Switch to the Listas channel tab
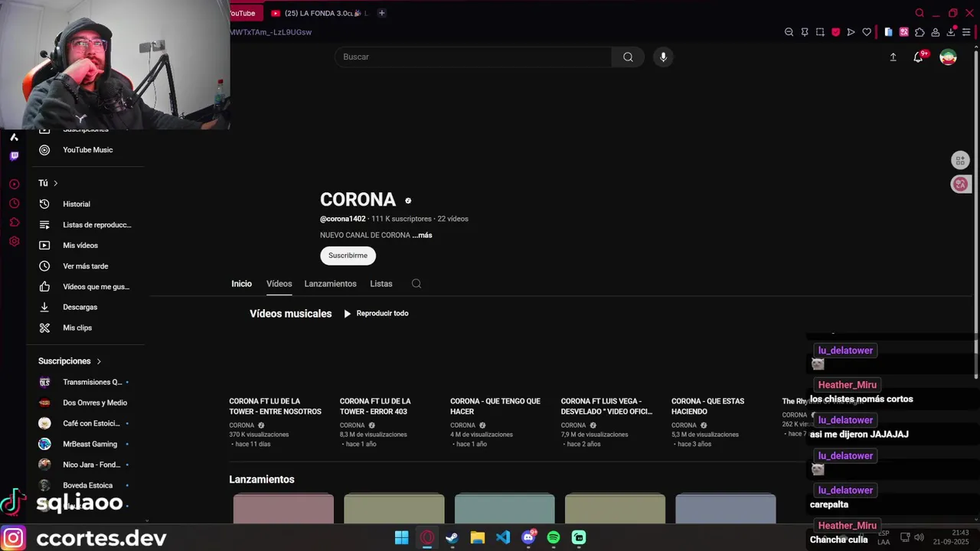 pyautogui.click(x=381, y=284)
